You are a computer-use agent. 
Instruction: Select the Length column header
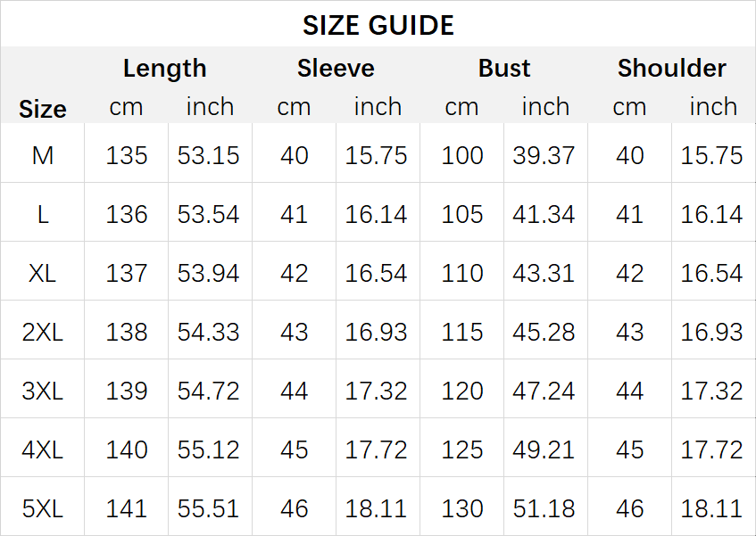coord(165,68)
